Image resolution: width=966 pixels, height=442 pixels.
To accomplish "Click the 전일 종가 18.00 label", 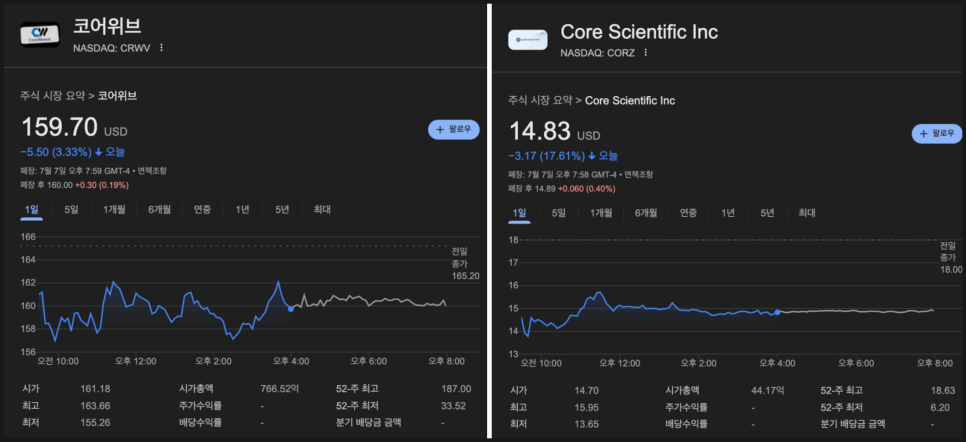I will pos(951,256).
